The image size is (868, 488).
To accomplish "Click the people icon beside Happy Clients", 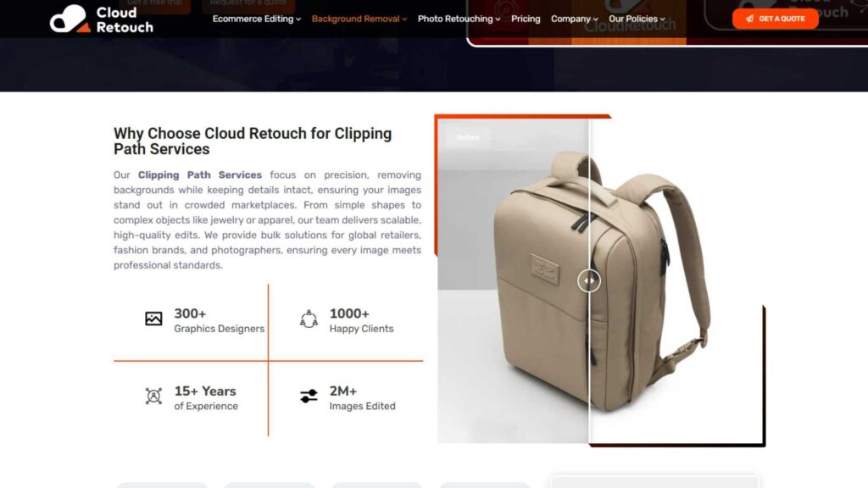I will tap(309, 319).
